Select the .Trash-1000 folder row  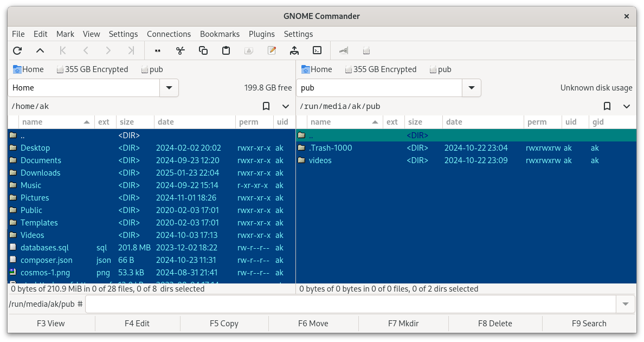(466, 148)
